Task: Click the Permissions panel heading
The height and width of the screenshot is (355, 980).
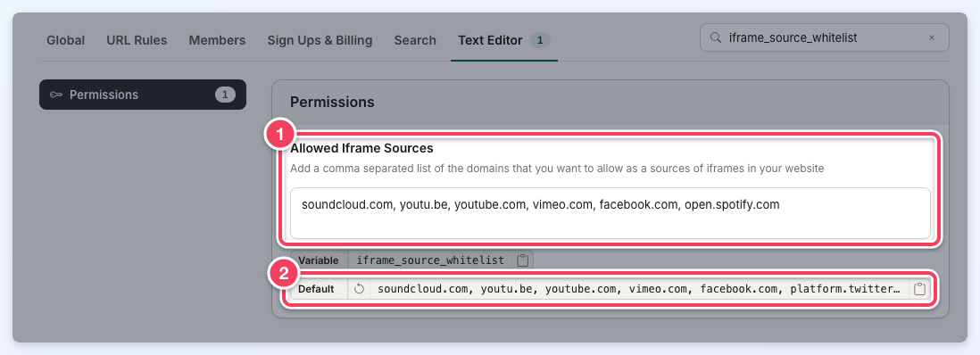Action: 333,102
